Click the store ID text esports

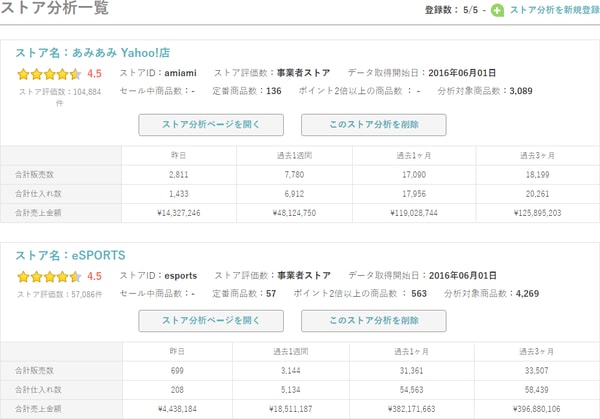181,276
